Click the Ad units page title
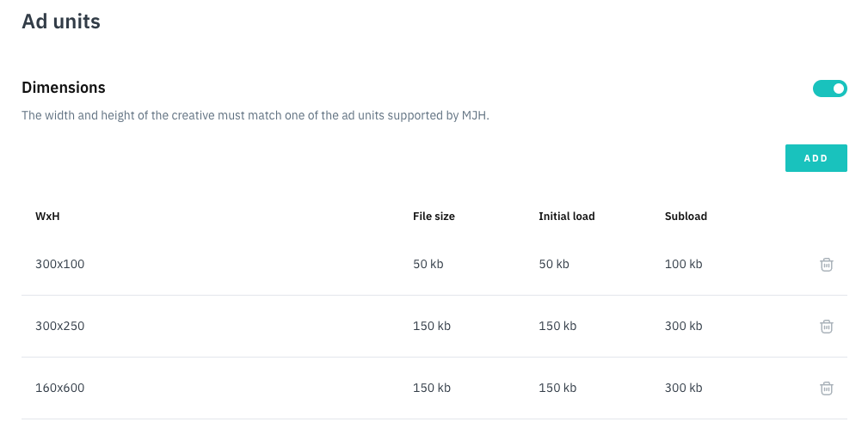The image size is (868, 428). click(61, 21)
